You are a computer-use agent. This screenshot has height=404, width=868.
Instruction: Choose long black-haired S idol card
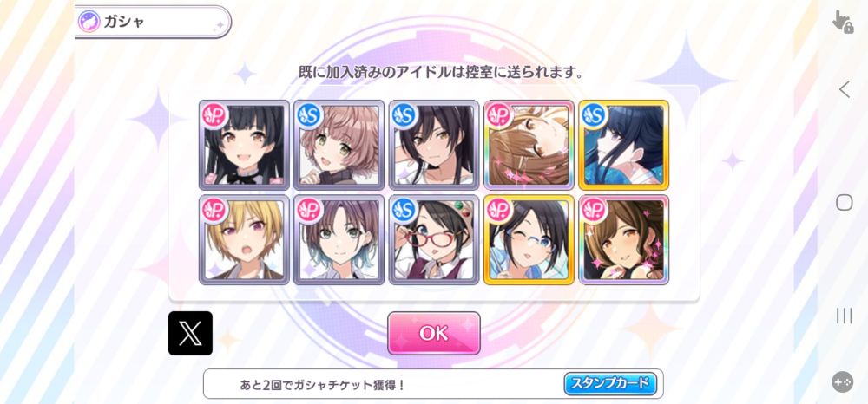(x=434, y=145)
